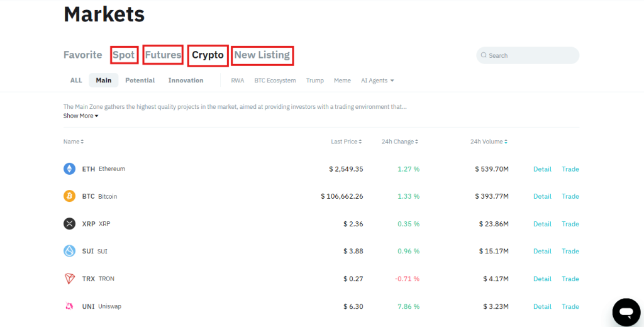644x327 pixels.
Task: Sort the table by Name column
Action: pos(74,141)
